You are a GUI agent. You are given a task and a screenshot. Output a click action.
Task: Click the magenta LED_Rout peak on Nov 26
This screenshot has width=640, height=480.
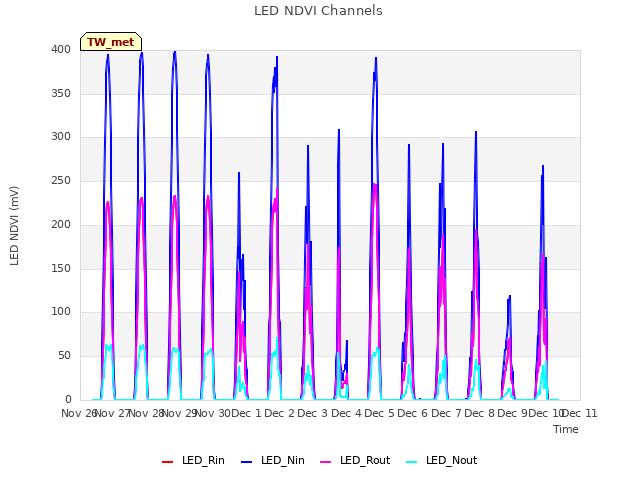point(108,202)
